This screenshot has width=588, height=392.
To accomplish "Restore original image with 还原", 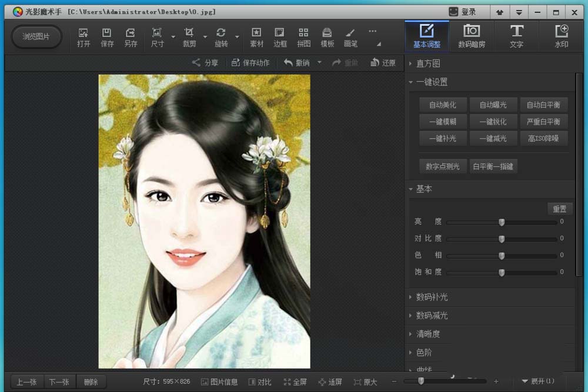I will tap(383, 62).
